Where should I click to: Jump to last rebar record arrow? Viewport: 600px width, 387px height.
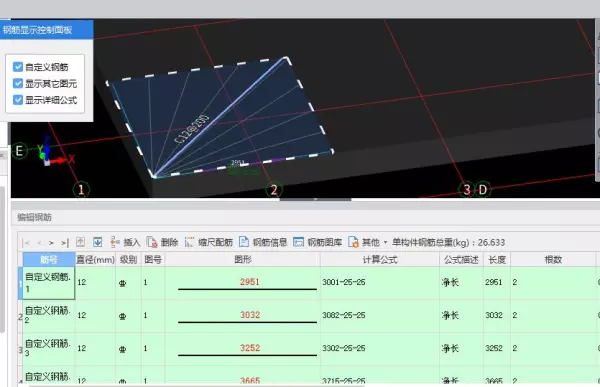pyautogui.click(x=65, y=242)
